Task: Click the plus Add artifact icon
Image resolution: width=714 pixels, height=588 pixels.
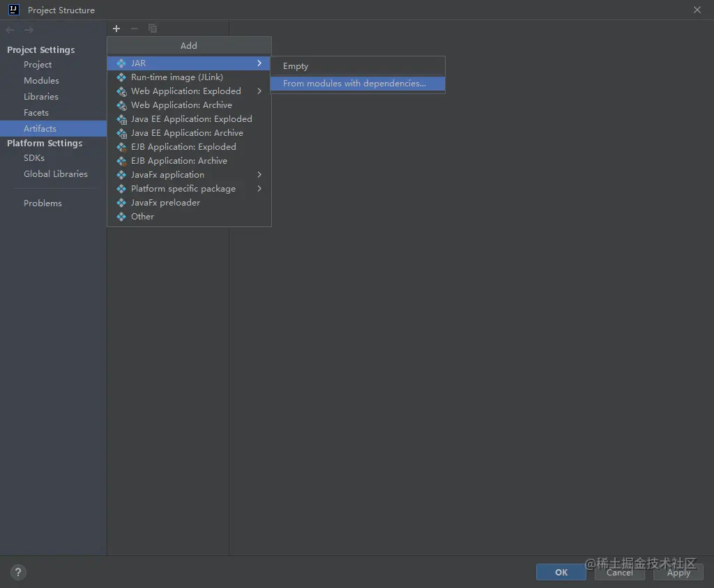Action: click(x=116, y=29)
